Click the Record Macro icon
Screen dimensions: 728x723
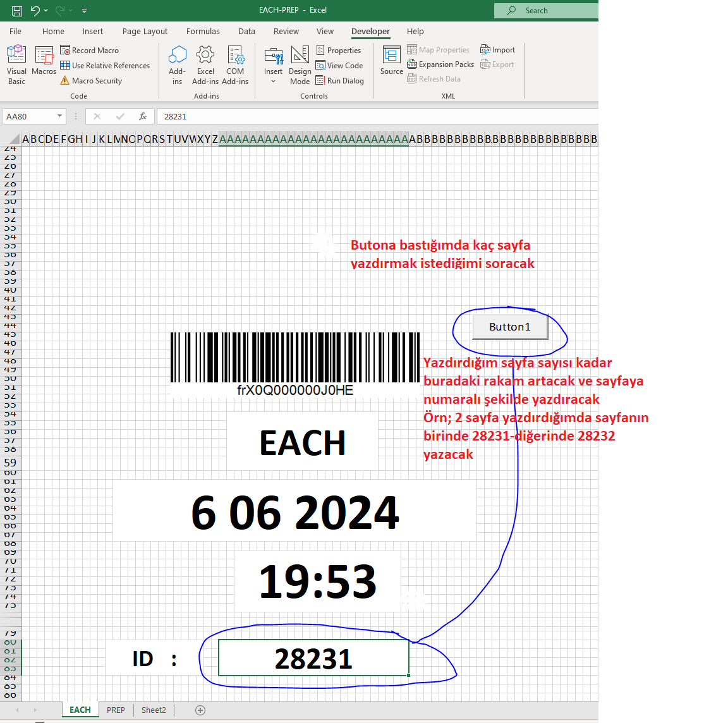coord(66,50)
